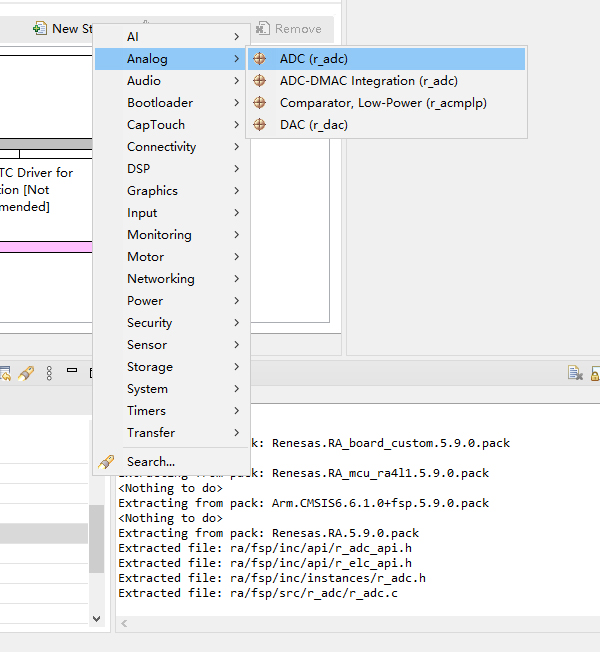Click console line Renesas.RA.5.9.0.pack

[269, 533]
